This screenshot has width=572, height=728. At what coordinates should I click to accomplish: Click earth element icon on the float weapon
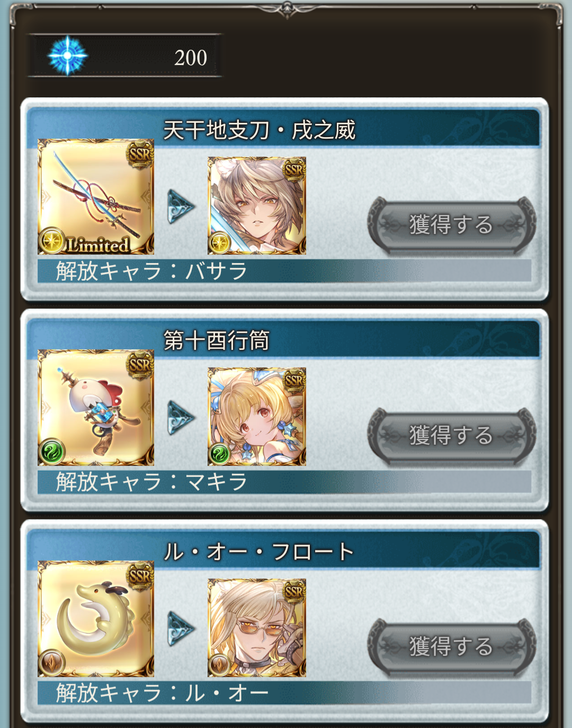point(51,663)
